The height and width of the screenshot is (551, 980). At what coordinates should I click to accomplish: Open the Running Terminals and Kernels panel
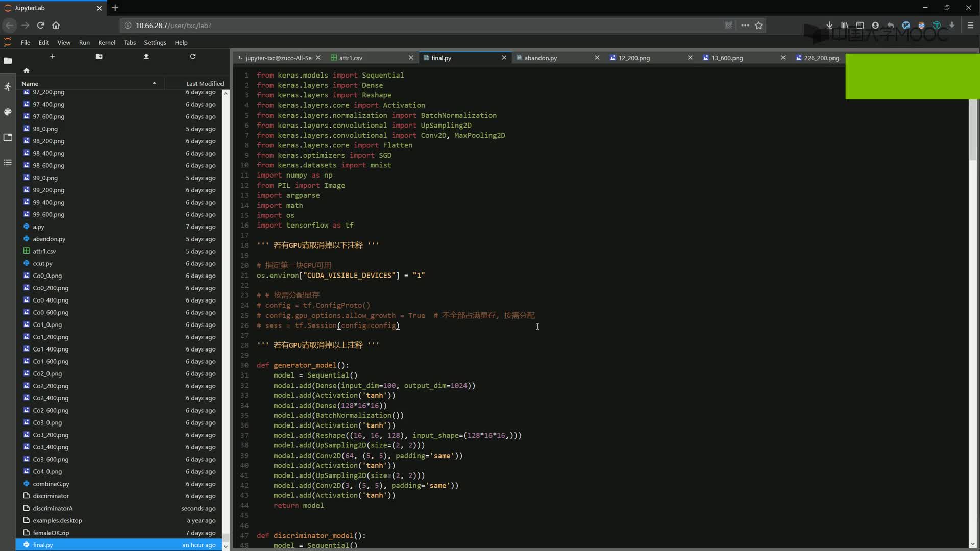coord(8,86)
